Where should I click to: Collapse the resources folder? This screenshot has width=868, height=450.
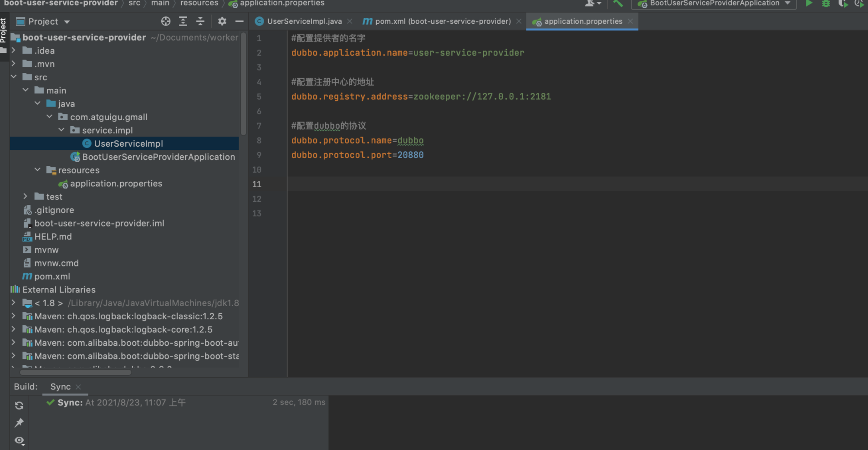coord(37,170)
